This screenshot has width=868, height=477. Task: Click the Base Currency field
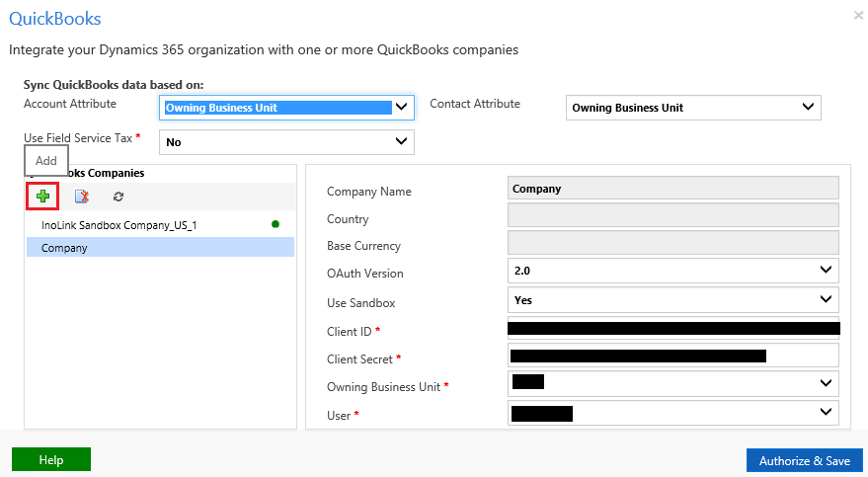point(673,242)
